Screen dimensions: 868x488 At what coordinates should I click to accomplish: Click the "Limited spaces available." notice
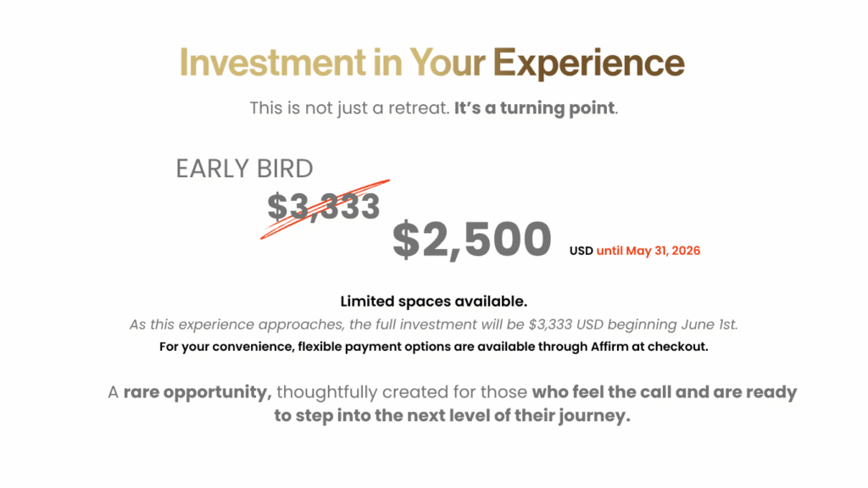click(x=433, y=301)
